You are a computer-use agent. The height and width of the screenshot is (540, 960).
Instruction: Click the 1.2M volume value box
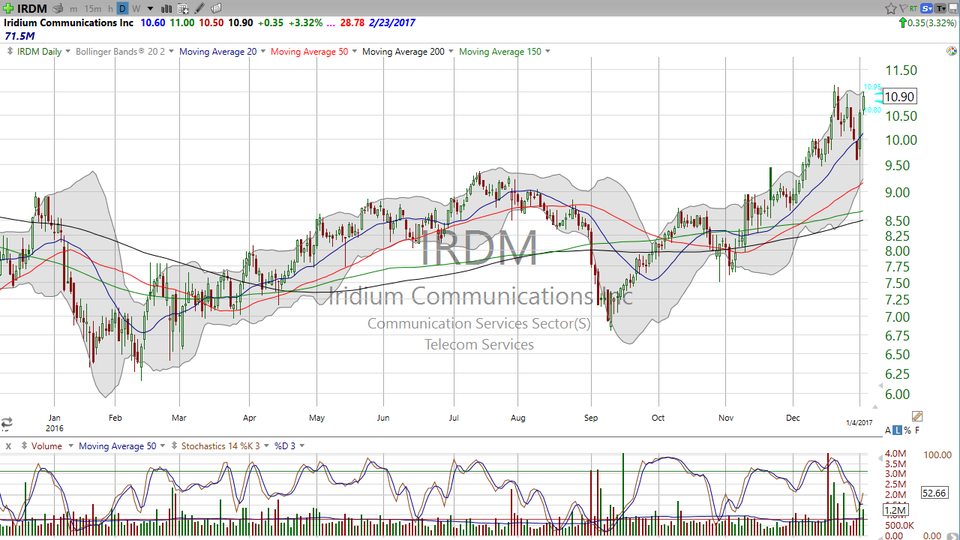pos(896,510)
